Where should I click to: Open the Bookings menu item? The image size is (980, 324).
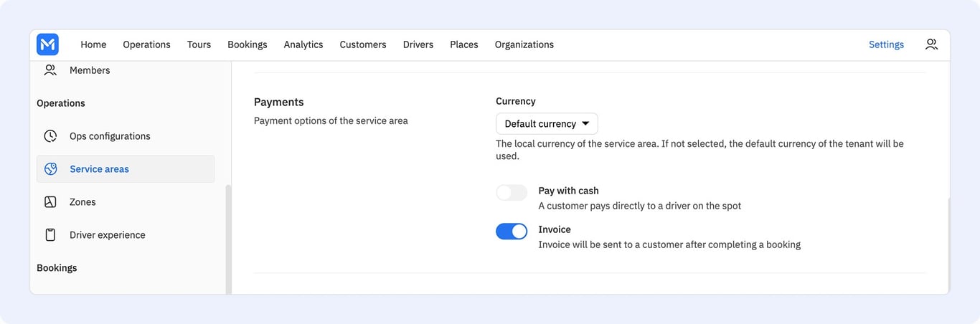248,44
